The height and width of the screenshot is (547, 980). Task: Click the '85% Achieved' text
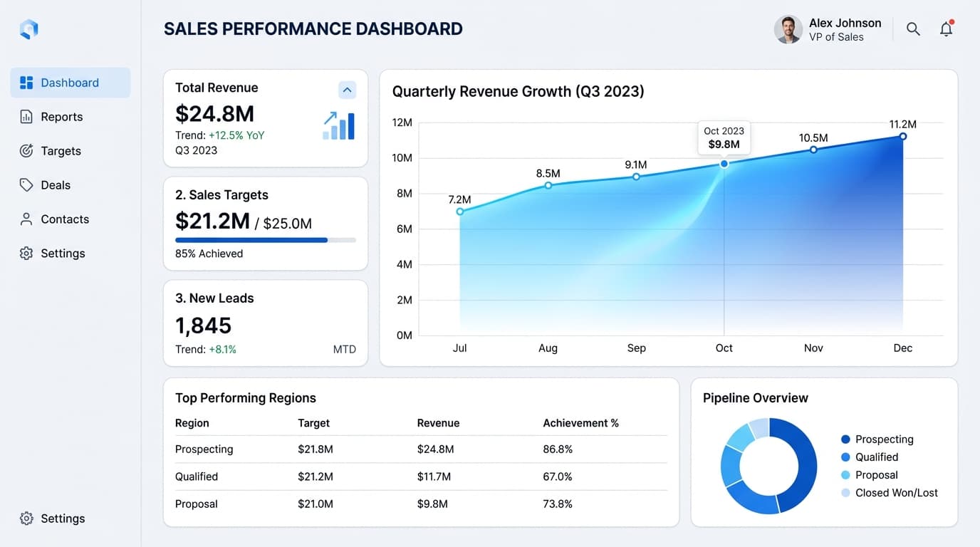pos(209,254)
